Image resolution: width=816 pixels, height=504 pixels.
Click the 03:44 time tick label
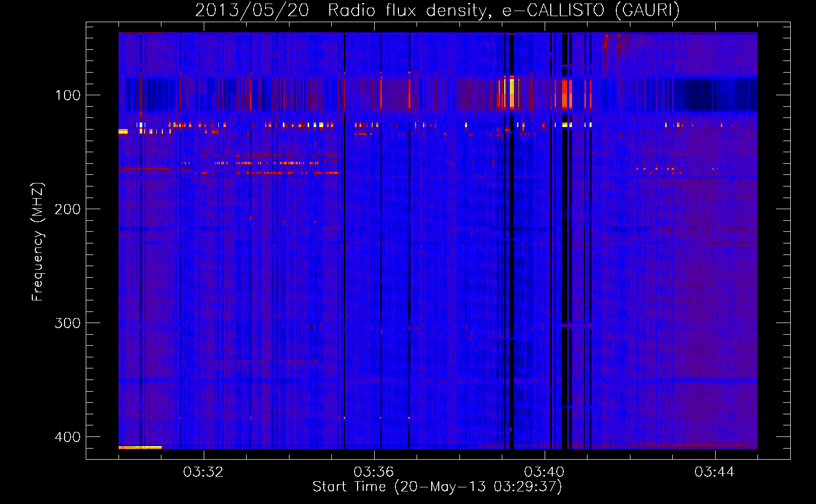pyautogui.click(x=715, y=472)
